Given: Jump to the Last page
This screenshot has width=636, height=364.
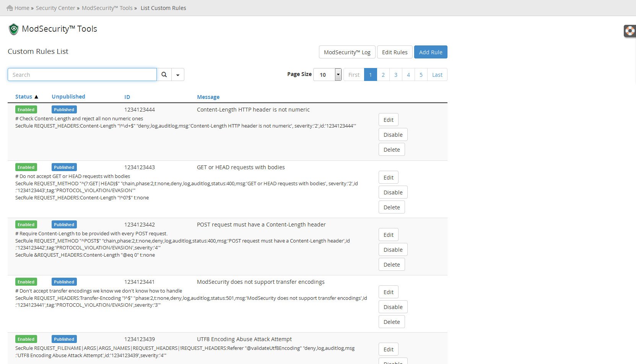Looking at the screenshot, I should 438,74.
